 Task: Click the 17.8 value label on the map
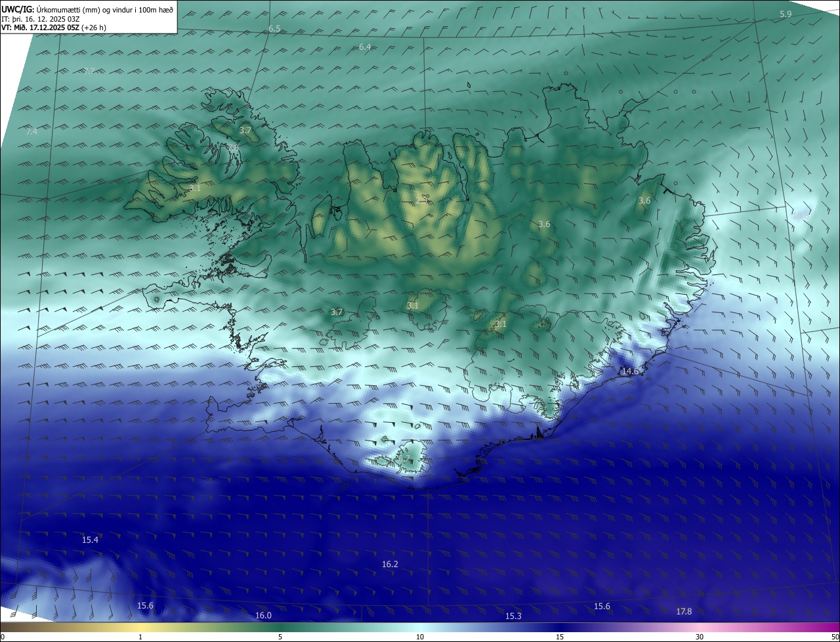684,611
